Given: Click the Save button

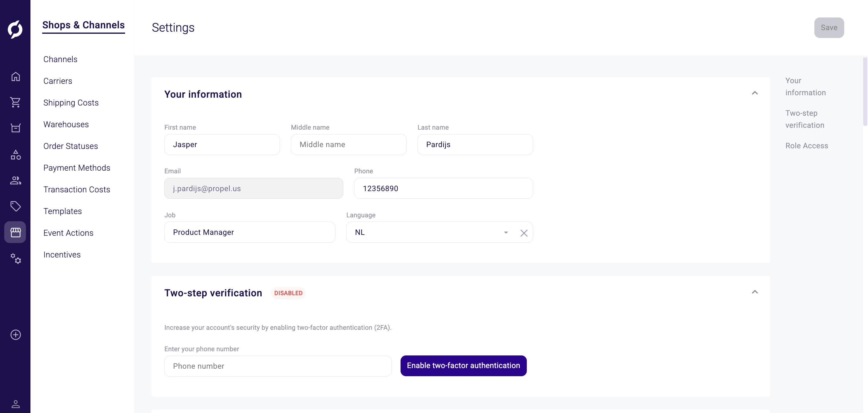Looking at the screenshot, I should click(x=829, y=28).
